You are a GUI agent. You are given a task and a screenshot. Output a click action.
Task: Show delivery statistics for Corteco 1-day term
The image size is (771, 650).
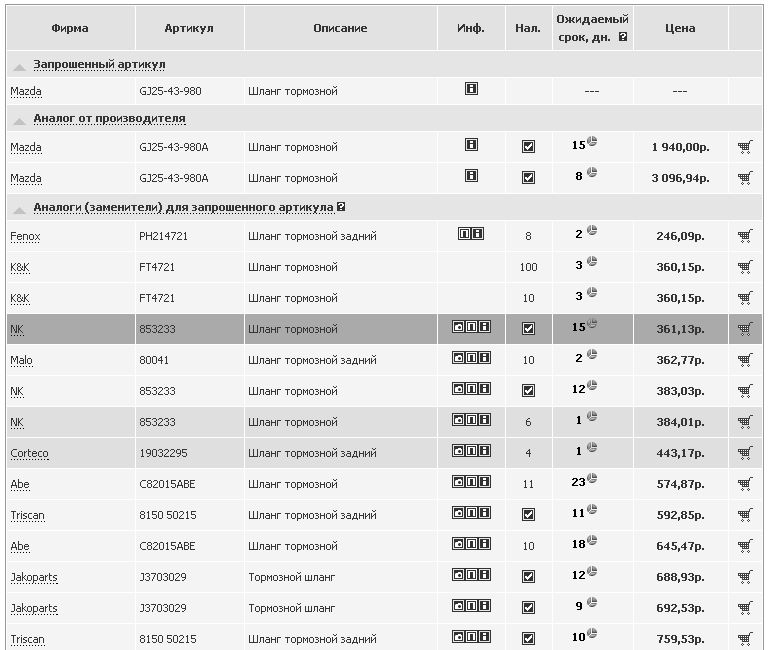[x=592, y=447]
